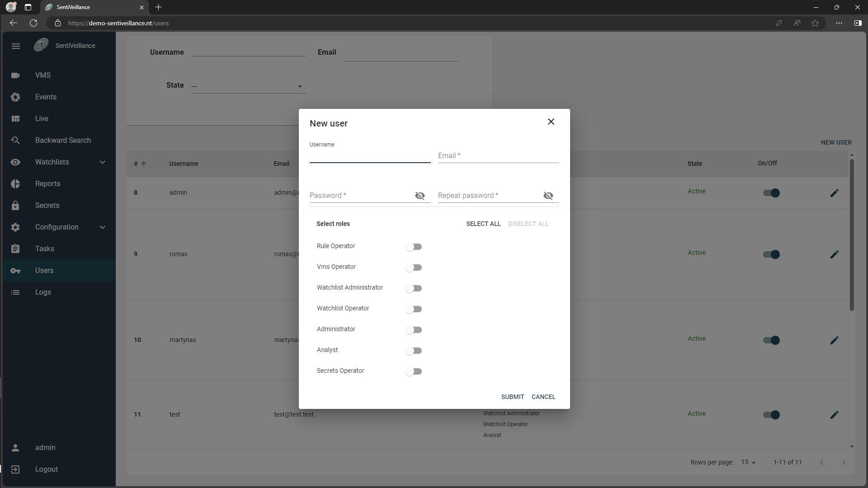The image size is (868, 488).
Task: Turn on the Administrator role switch
Action: click(x=413, y=330)
